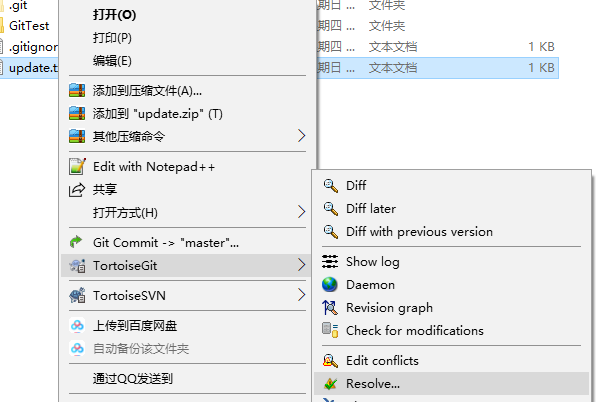Click 通过QQ发送到 menu entry
596x402 pixels.
(133, 378)
